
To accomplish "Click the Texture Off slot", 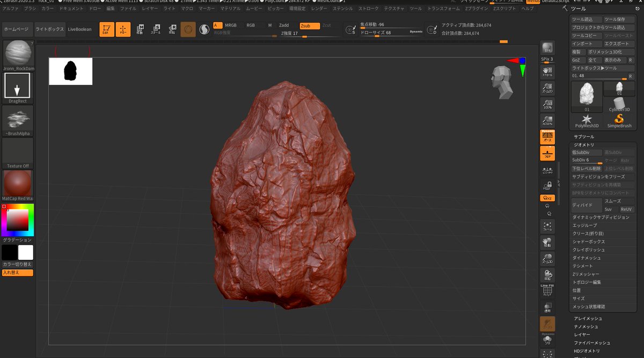I will point(18,153).
